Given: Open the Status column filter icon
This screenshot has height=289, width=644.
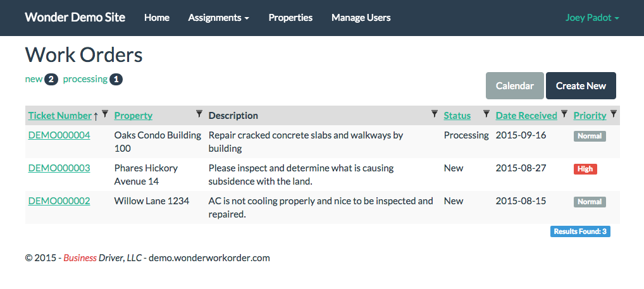Looking at the screenshot, I should (x=486, y=114).
